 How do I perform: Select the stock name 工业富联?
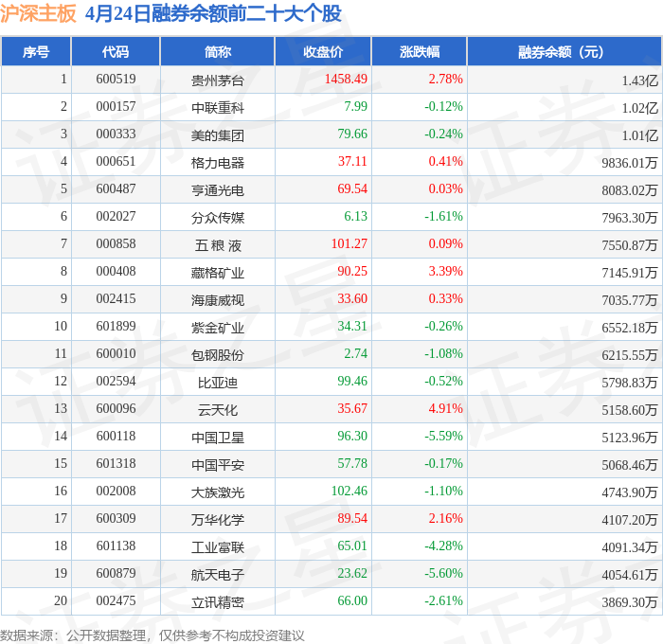[x=217, y=547]
